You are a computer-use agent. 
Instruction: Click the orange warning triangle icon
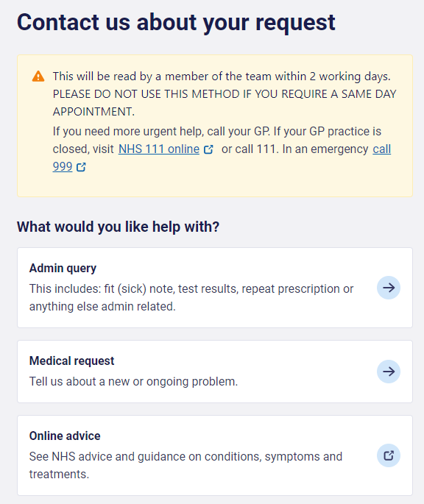pos(38,77)
